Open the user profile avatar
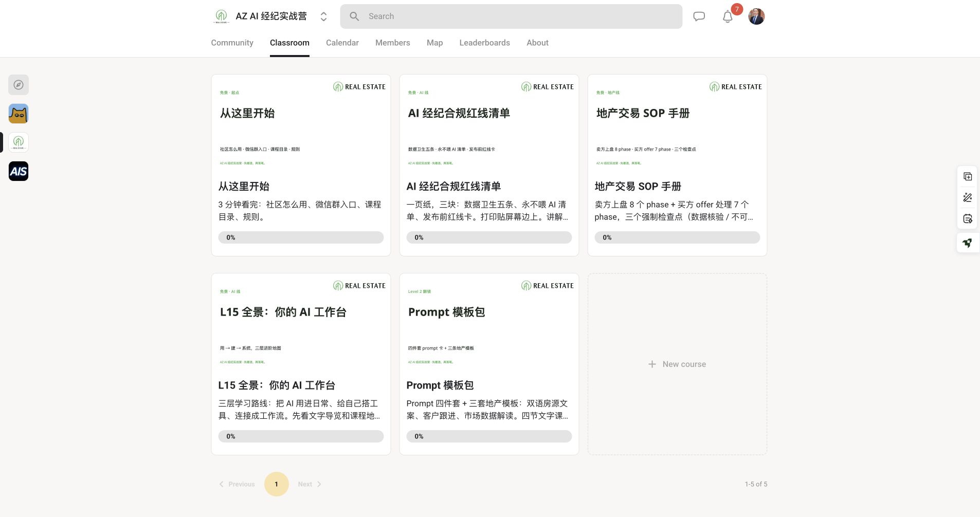980x517 pixels. click(756, 16)
